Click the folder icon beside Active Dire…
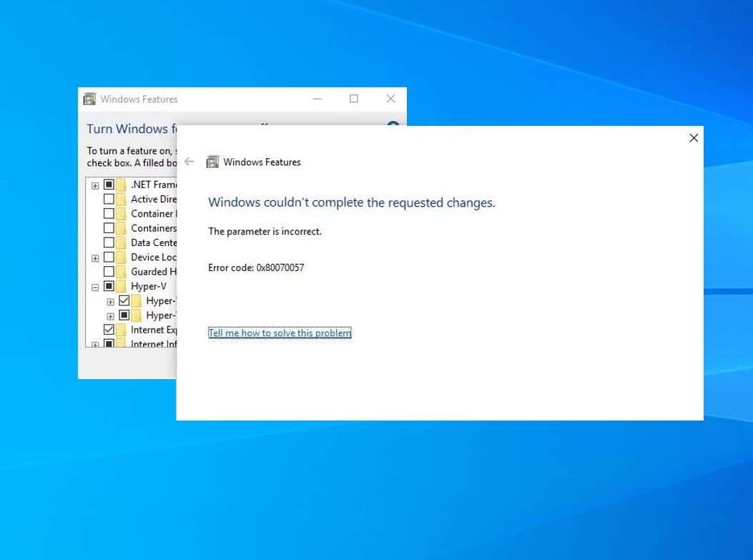753x560 pixels. point(122,199)
